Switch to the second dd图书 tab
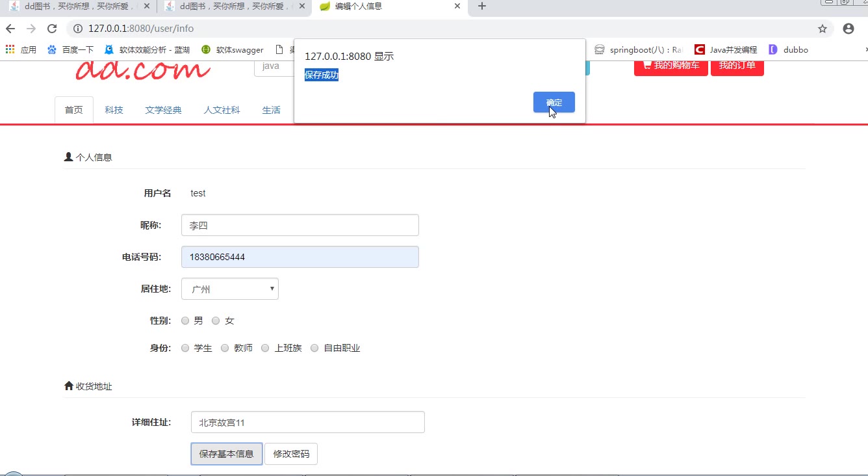Viewport: 868px width, 476px height. tap(234, 7)
